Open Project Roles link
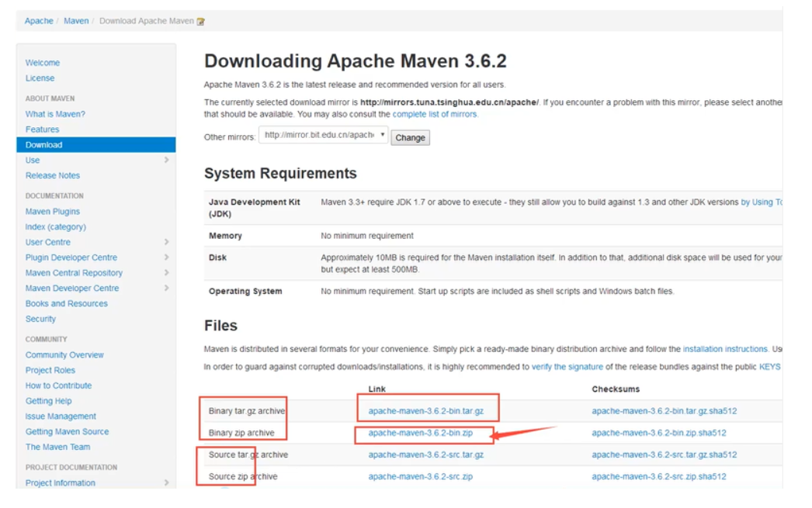812x508 pixels. [x=50, y=371]
